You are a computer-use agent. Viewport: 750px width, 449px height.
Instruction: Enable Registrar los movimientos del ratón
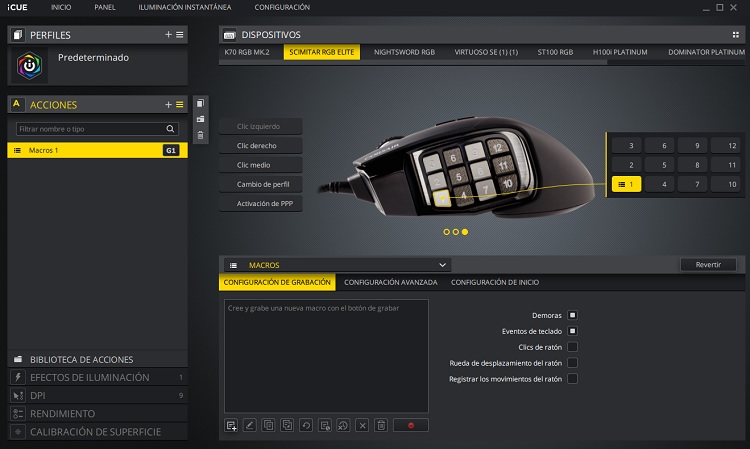(x=572, y=379)
